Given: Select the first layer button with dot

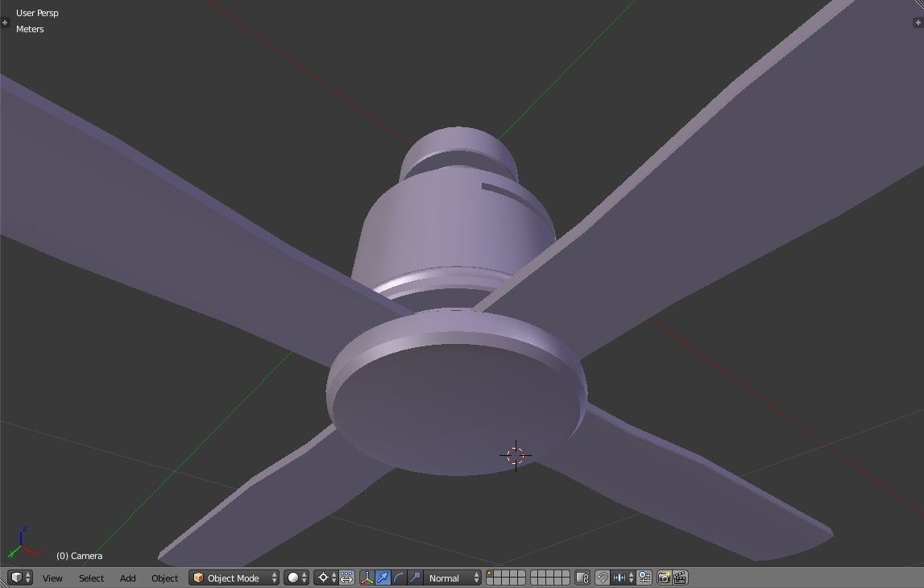Looking at the screenshot, I should (x=490, y=574).
